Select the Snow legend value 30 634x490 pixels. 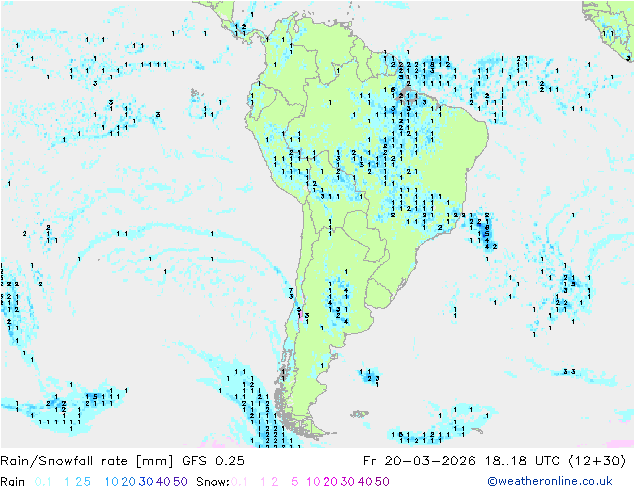[348, 482]
